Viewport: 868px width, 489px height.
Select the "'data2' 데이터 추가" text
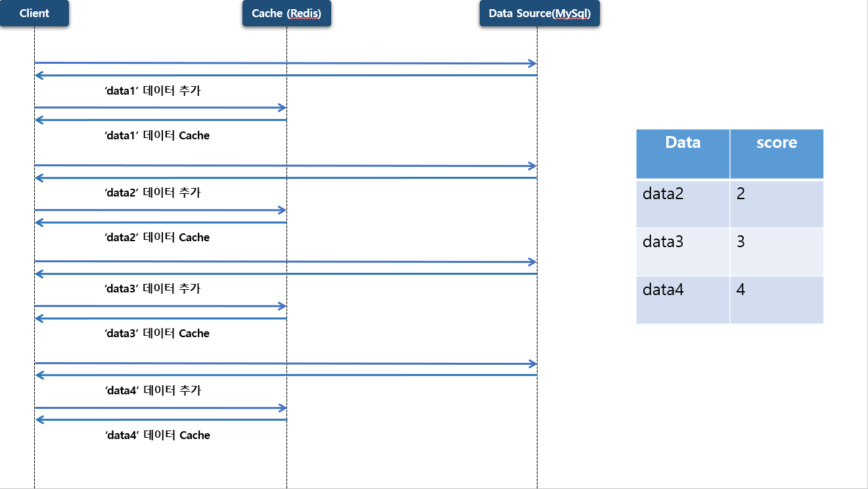coord(152,193)
